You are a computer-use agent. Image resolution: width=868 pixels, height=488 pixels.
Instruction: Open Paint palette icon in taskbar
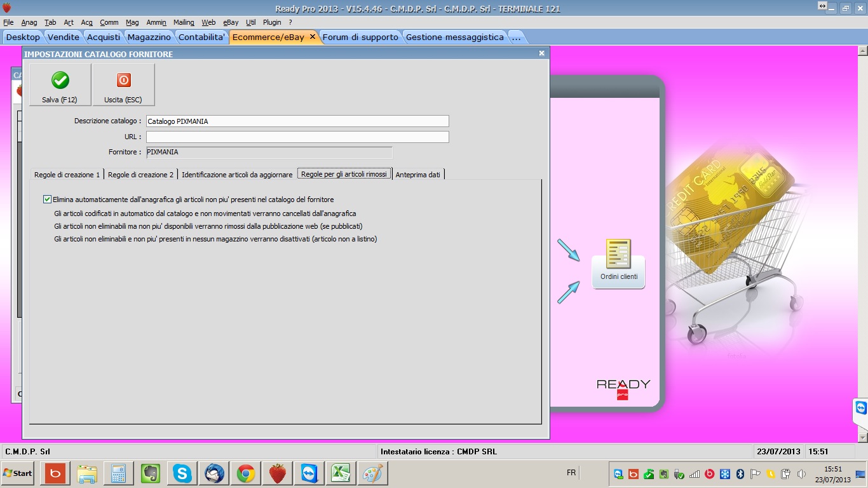tap(373, 473)
